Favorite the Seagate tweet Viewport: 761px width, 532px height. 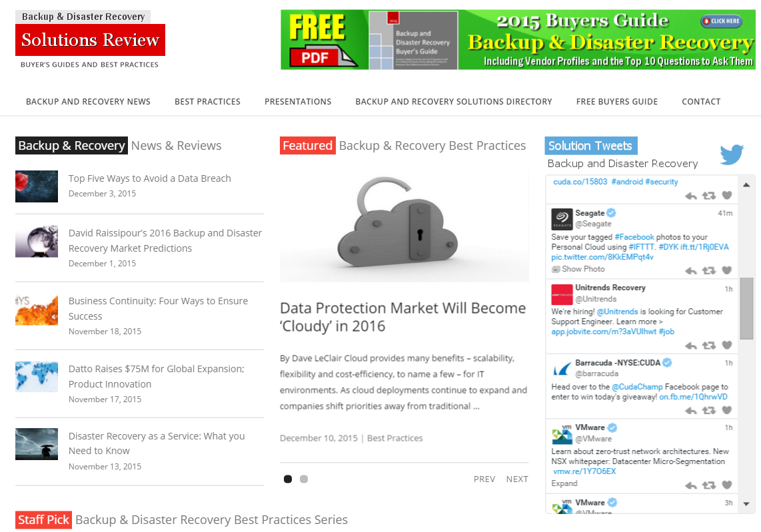726,270
